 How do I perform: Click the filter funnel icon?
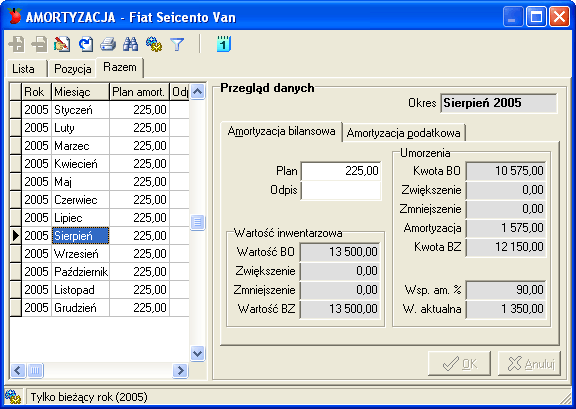click(177, 44)
